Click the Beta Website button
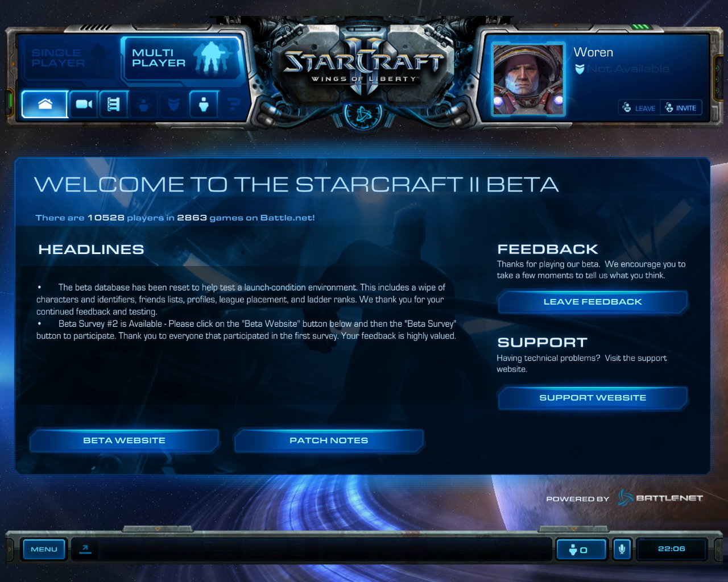Image resolution: width=728 pixels, height=582 pixels. (x=124, y=440)
